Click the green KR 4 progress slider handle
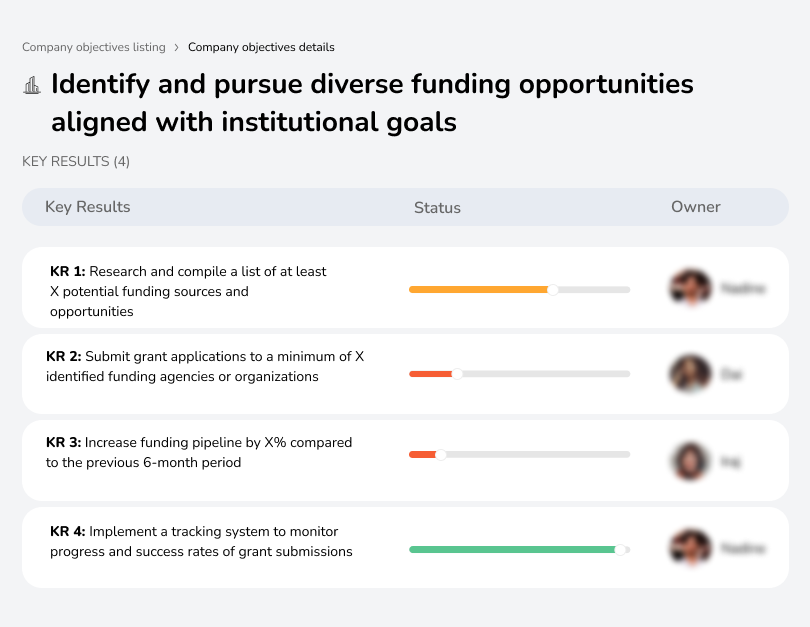810x627 pixels. pyautogui.click(x=620, y=549)
